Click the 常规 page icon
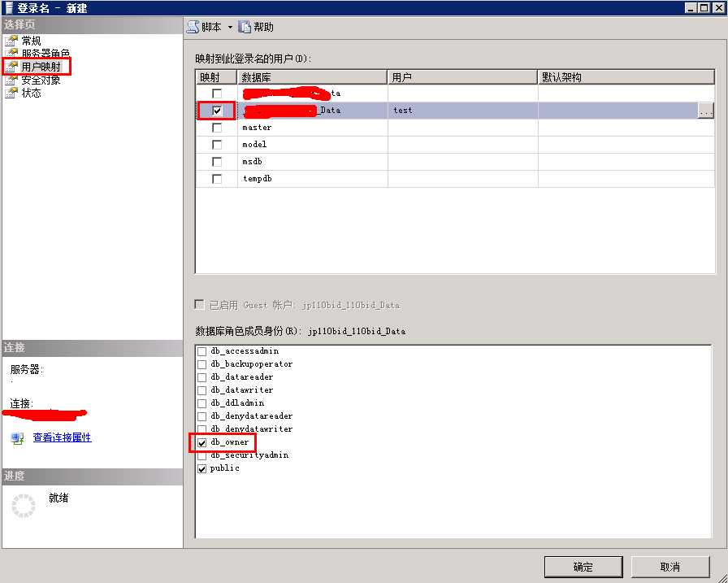The image size is (728, 583). coord(11,41)
